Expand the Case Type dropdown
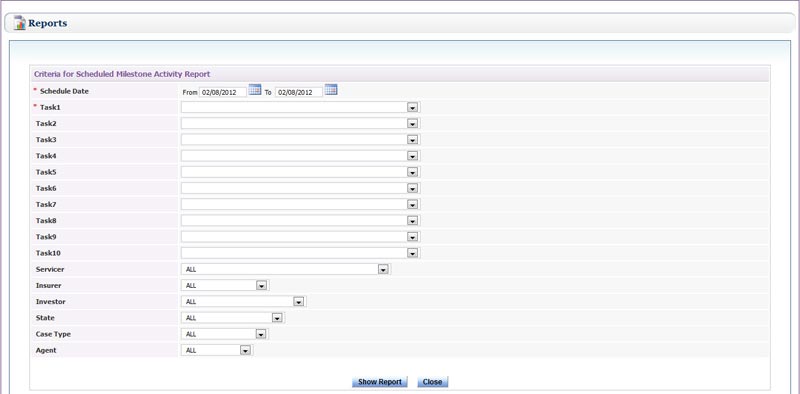The image size is (800, 394). tap(261, 334)
